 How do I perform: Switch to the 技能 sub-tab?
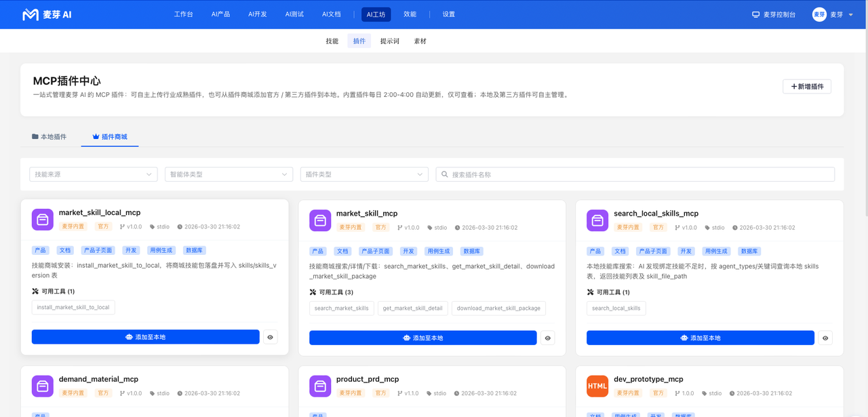tap(332, 41)
